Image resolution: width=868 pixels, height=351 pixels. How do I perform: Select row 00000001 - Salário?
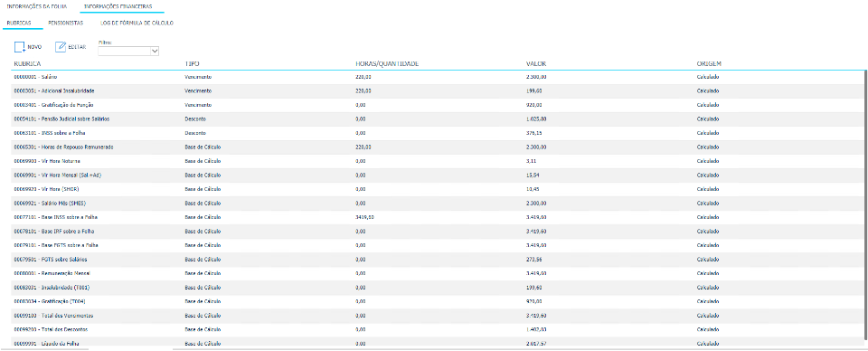pos(438,77)
